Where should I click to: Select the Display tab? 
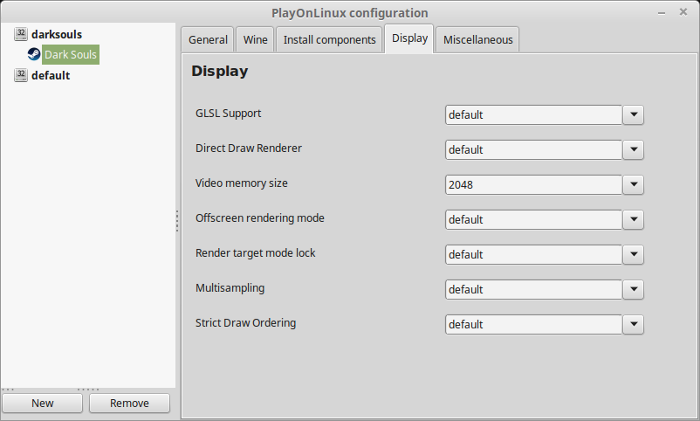409,38
